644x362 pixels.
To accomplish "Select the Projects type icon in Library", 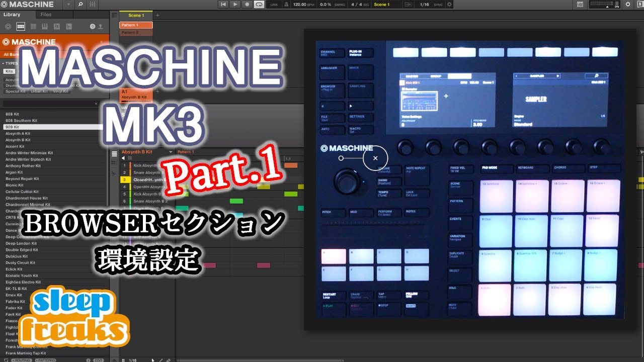I will (8, 26).
